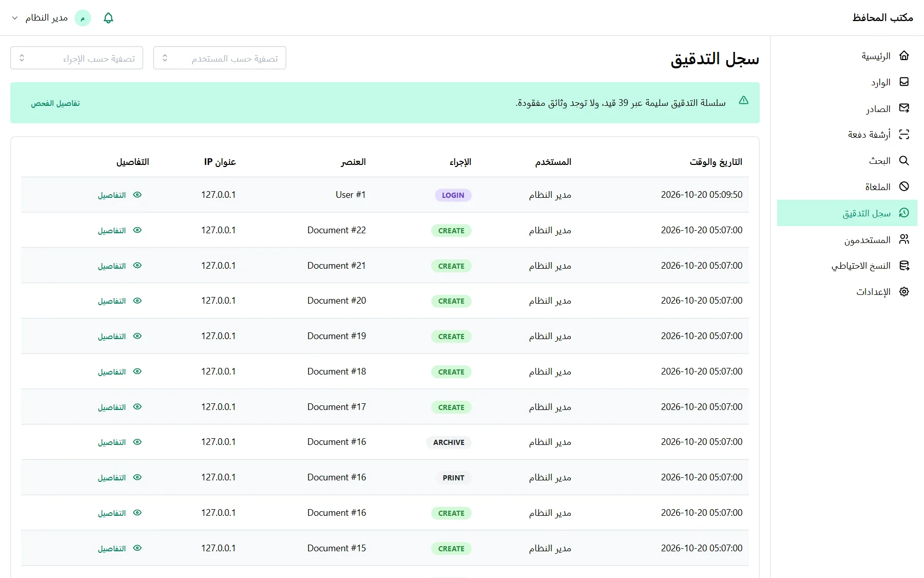
Task: Open the تصفية حسب المستخدم filter dropdown
Action: (x=220, y=58)
